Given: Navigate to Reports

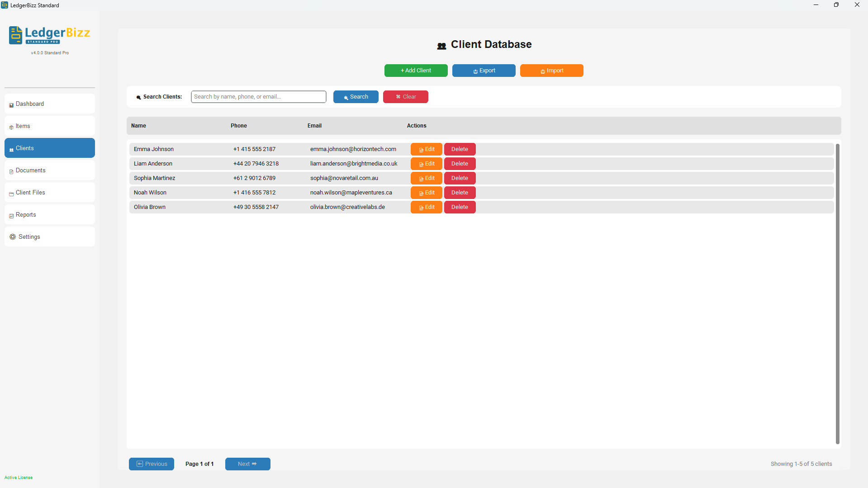Looking at the screenshot, I should pyautogui.click(x=50, y=215).
